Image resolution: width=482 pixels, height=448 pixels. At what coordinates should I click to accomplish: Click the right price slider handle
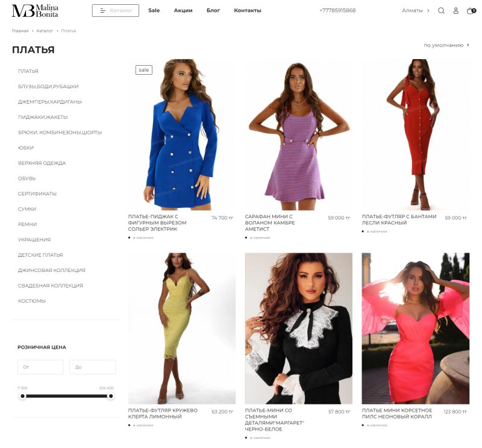coord(111,396)
